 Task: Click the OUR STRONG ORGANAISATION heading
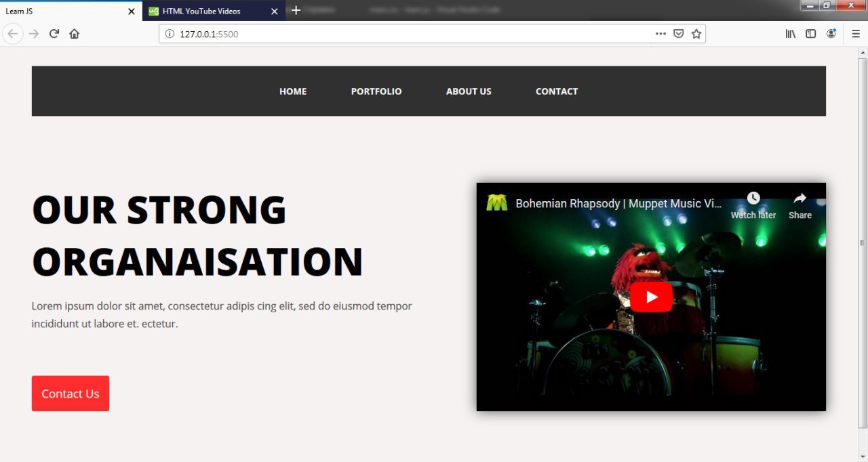coord(197,235)
